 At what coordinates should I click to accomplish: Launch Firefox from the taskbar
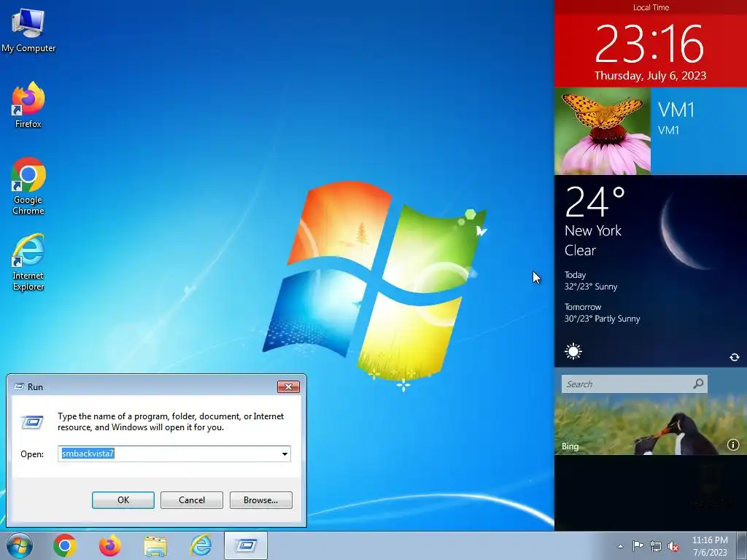tap(110, 545)
